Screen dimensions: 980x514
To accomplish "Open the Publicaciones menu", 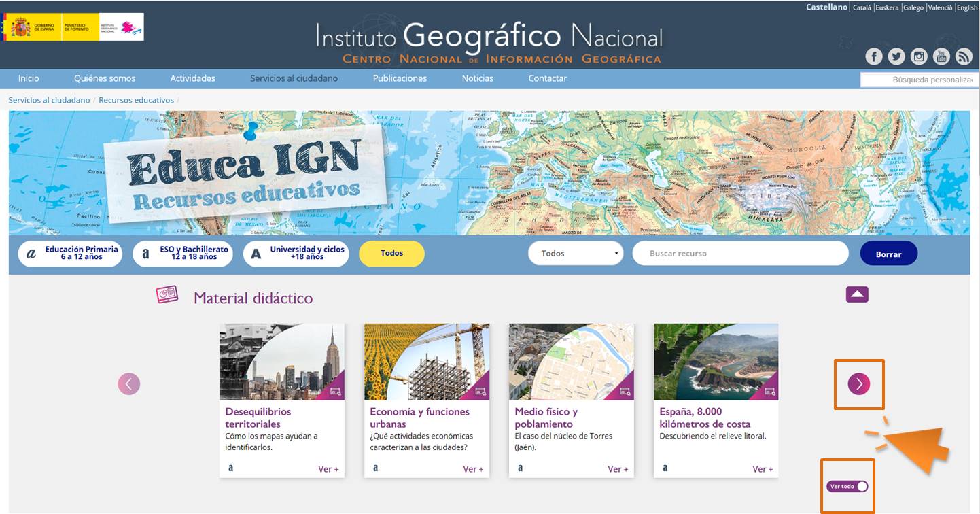I will pyautogui.click(x=400, y=78).
